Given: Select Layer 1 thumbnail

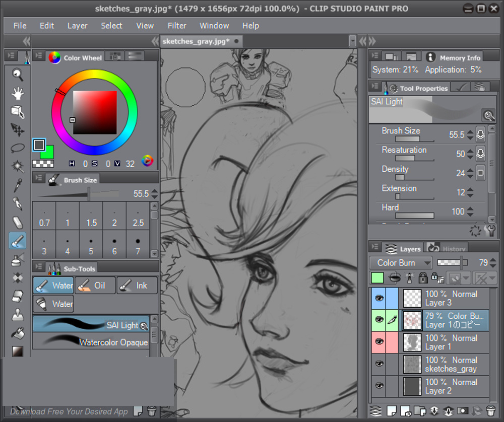Looking at the screenshot, I should tap(412, 342).
